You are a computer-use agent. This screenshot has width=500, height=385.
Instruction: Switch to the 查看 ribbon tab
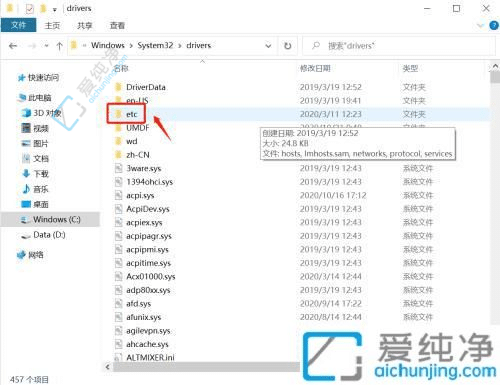click(117, 26)
